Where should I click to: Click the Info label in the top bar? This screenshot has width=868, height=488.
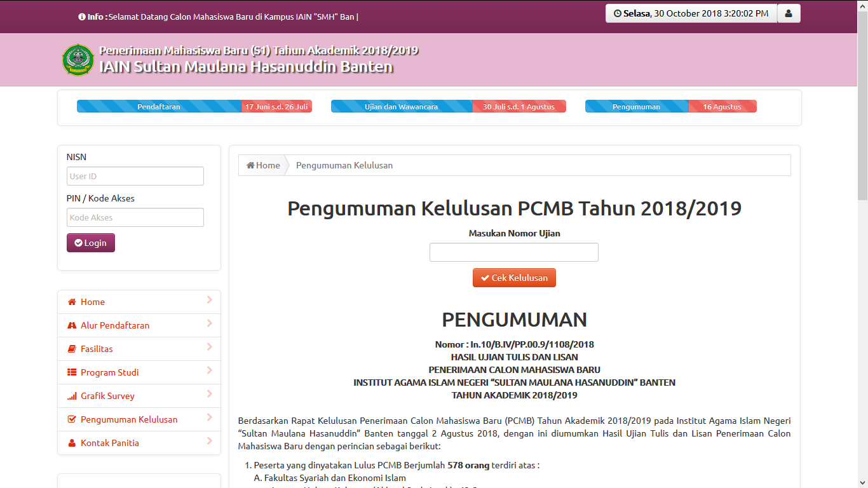click(93, 17)
